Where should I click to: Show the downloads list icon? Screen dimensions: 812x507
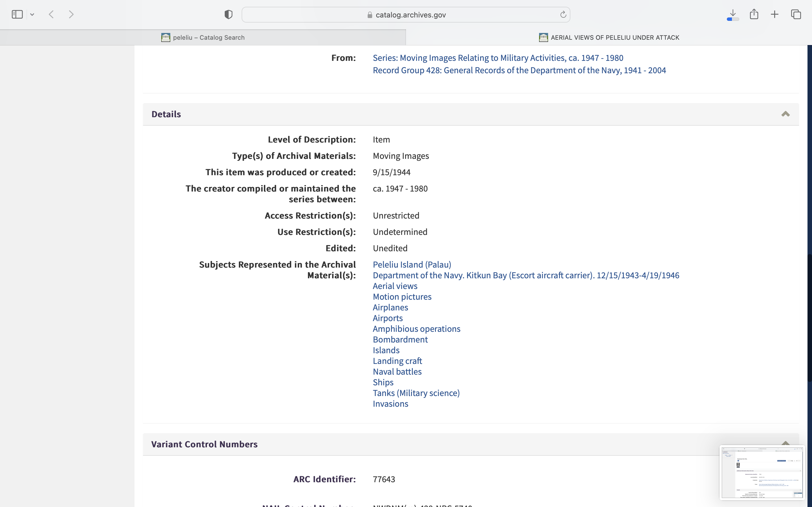pyautogui.click(x=733, y=14)
